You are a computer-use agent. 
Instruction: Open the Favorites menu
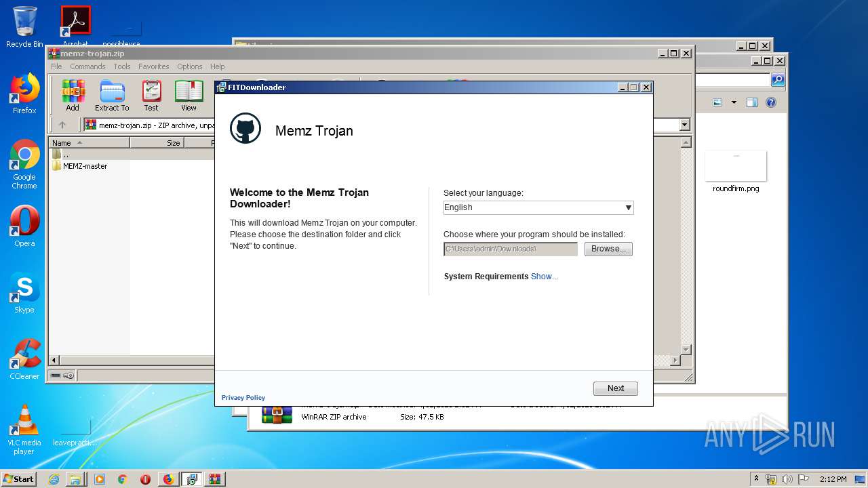coord(154,66)
